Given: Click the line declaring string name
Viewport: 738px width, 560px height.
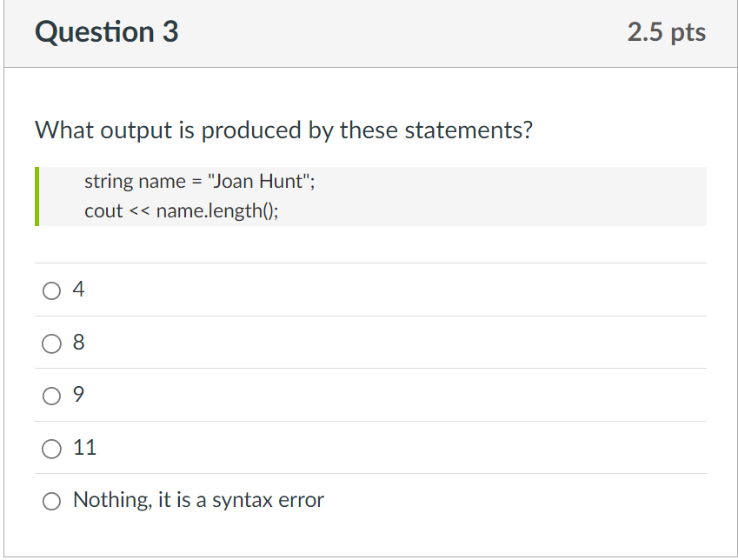Looking at the screenshot, I should [199, 182].
